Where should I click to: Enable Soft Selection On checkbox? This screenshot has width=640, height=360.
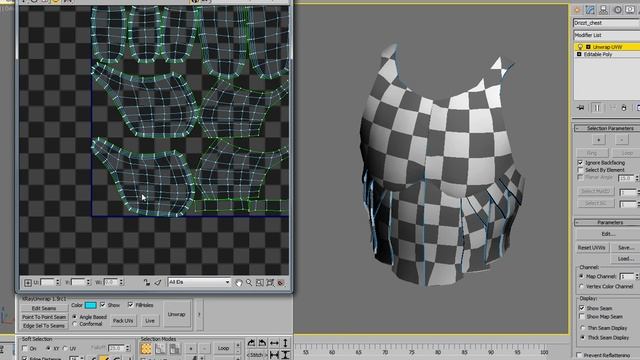25,349
